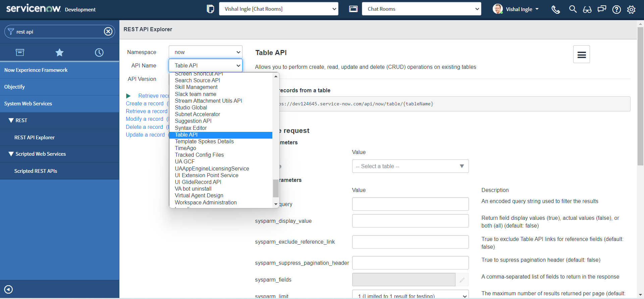Collapse the navigator with back arrow icon
The height and width of the screenshot is (299, 644).
pyautogui.click(x=8, y=289)
